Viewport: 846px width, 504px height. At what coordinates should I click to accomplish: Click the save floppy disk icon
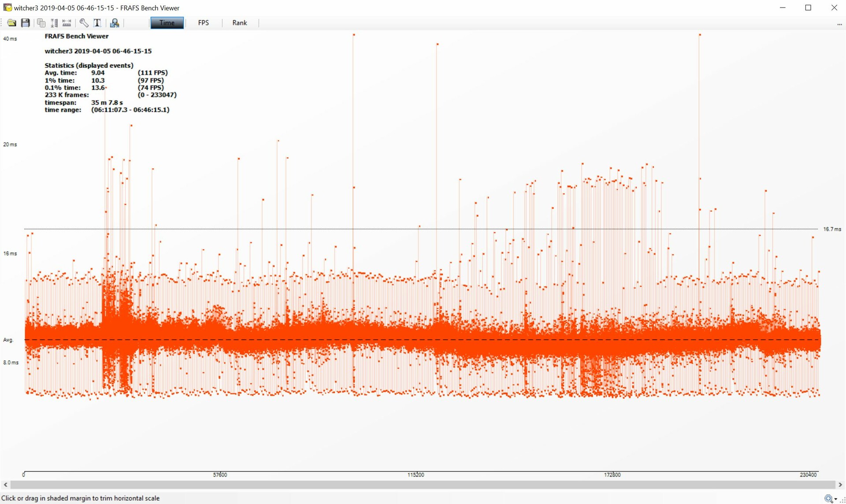26,23
